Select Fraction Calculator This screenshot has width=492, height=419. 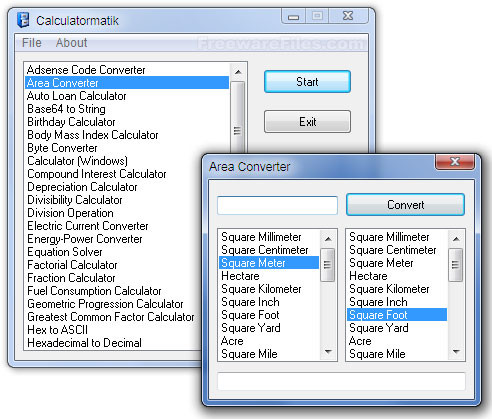tap(113, 278)
